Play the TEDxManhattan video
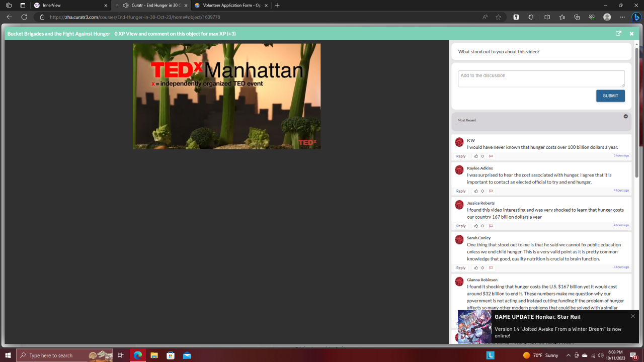The height and width of the screenshot is (362, 644). [x=226, y=96]
